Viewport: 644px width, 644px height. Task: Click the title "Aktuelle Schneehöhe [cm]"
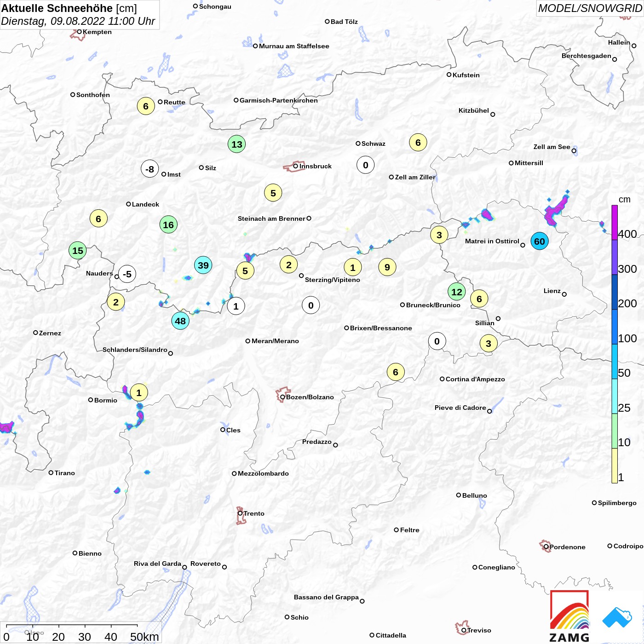point(69,8)
